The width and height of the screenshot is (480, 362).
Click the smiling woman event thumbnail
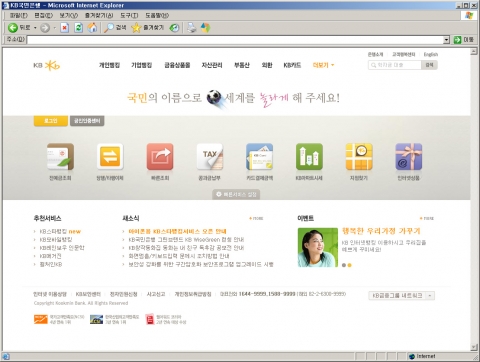(318, 247)
